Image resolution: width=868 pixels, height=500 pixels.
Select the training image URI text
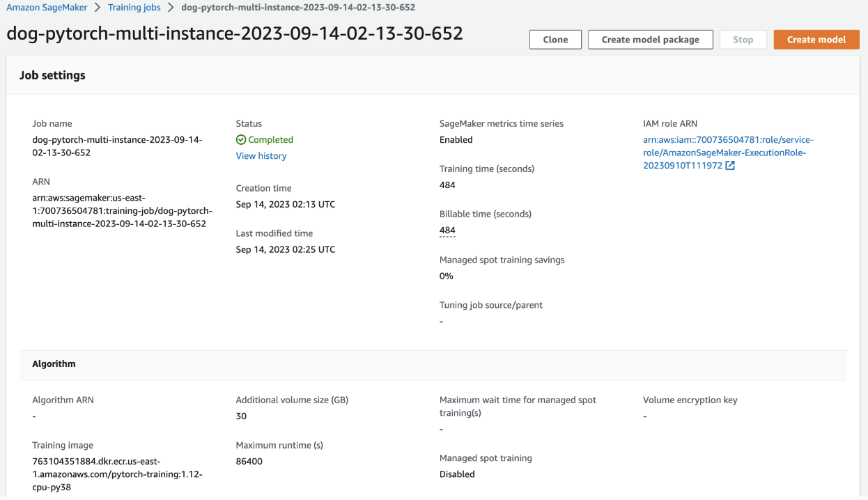click(x=117, y=474)
